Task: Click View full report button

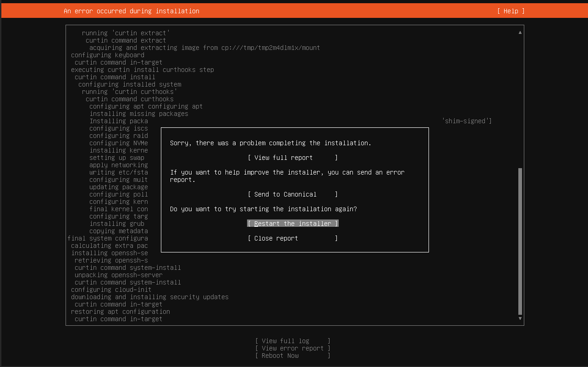Action: tap(292, 158)
